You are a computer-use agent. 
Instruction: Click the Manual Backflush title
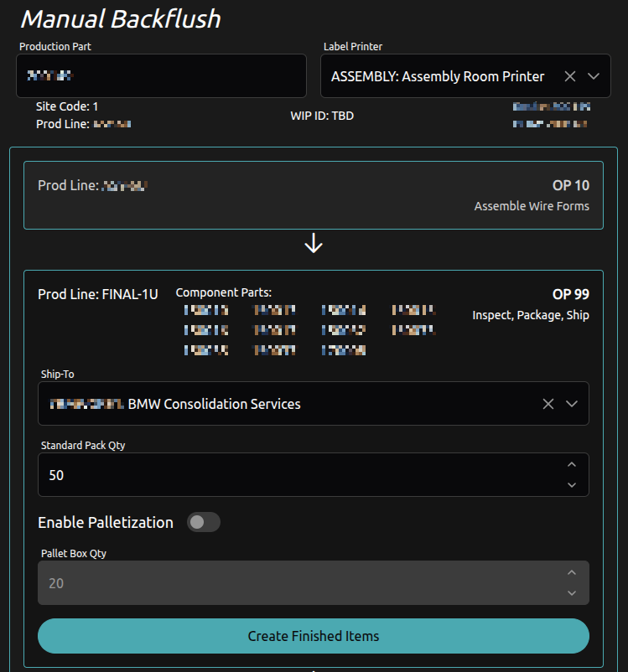tap(121, 19)
